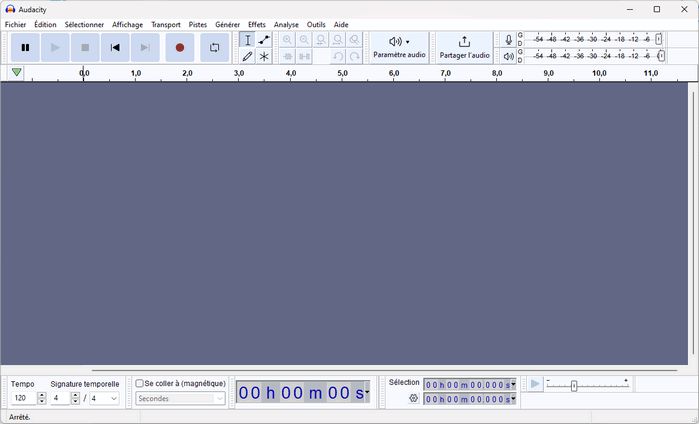Open the selection start time format dropdown

(513, 384)
